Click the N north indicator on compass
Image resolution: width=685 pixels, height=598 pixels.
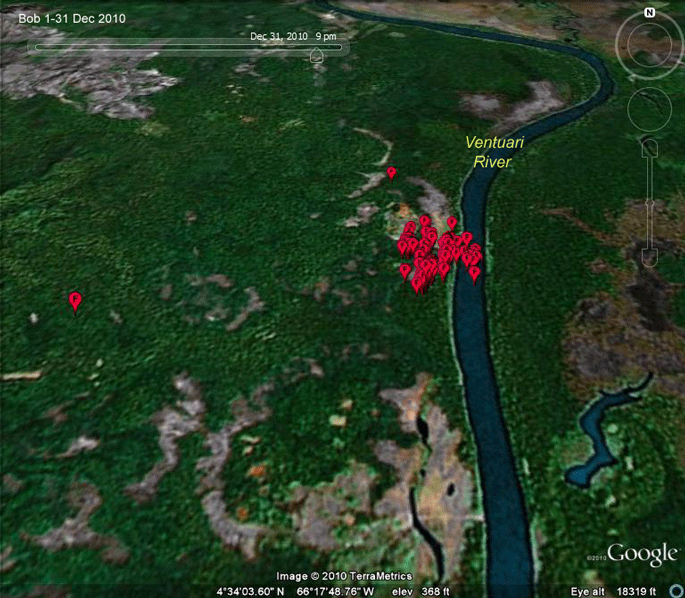pyautogui.click(x=650, y=13)
